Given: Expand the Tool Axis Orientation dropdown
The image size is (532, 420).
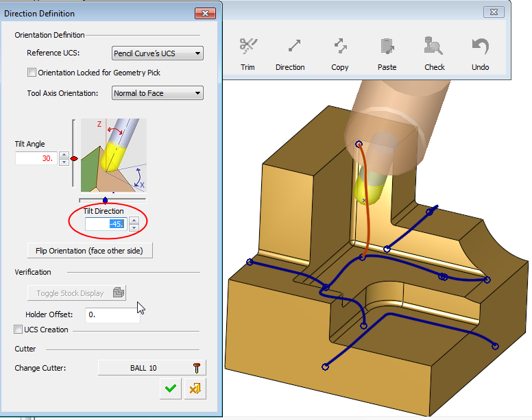Looking at the screenshot, I should point(157,93).
